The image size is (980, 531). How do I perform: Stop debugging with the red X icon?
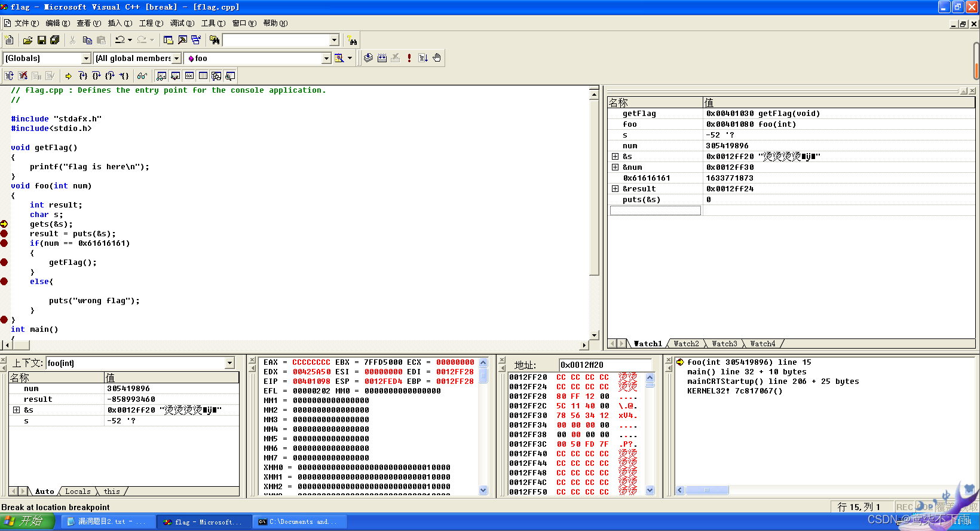click(23, 76)
